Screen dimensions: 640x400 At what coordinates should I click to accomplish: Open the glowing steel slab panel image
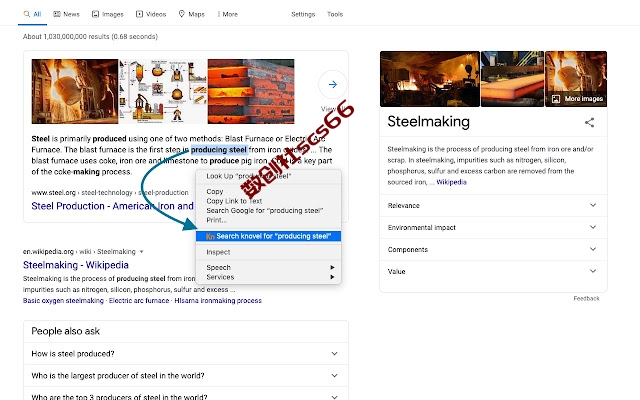pos(512,79)
